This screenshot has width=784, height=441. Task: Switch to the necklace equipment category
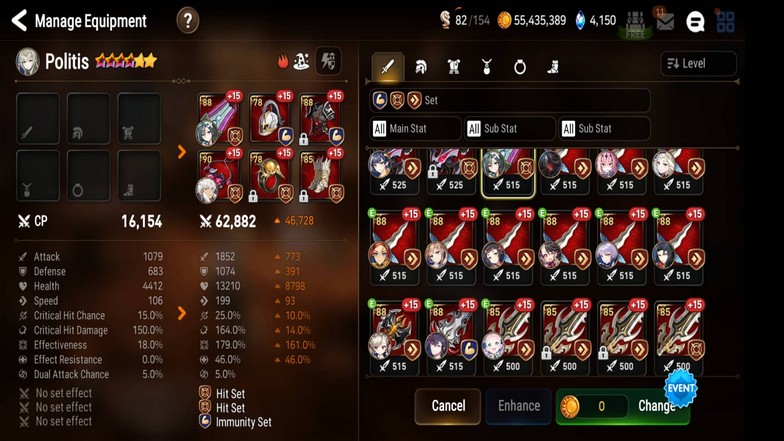(486, 66)
